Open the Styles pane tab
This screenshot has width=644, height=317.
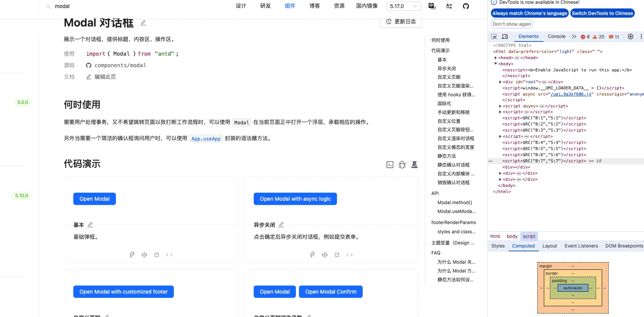498,246
